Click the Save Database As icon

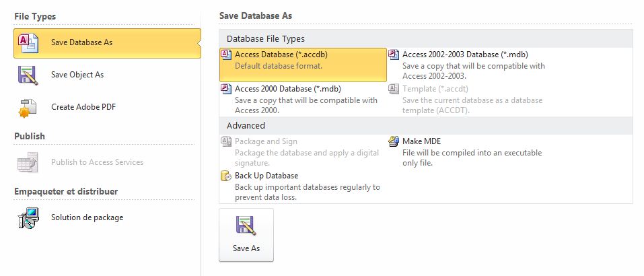[28, 43]
